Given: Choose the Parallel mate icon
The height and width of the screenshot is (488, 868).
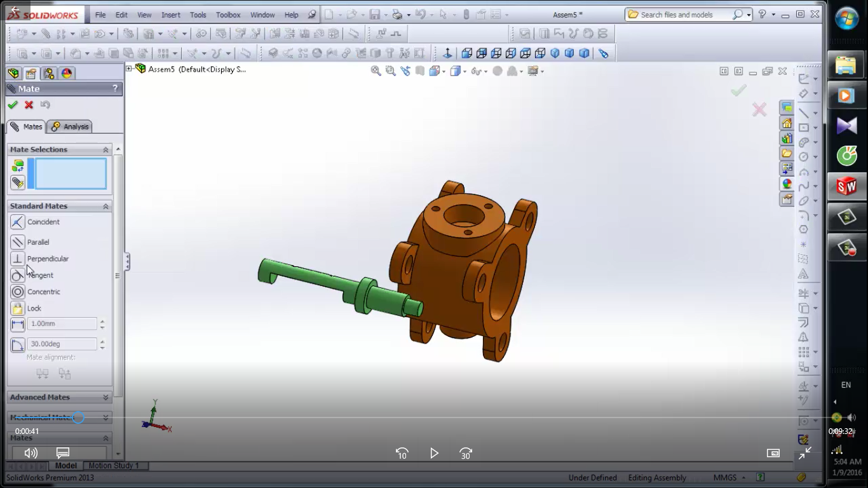Looking at the screenshot, I should click(x=18, y=242).
